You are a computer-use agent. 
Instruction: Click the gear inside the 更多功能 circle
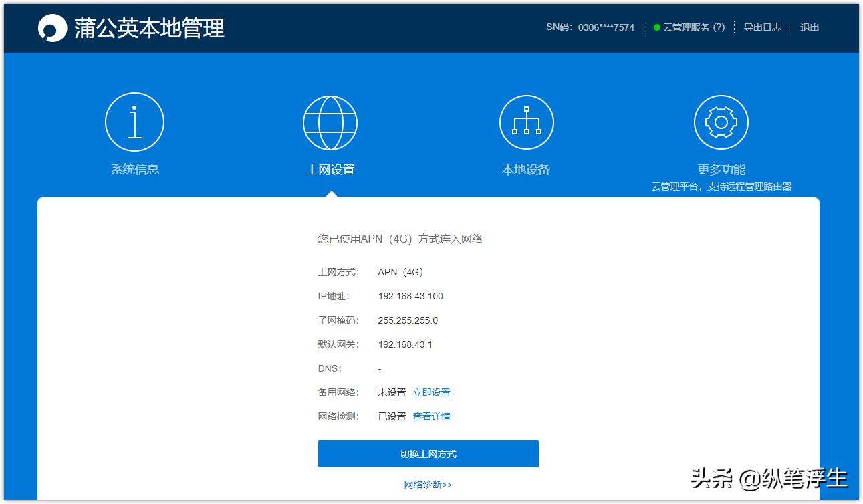720,122
